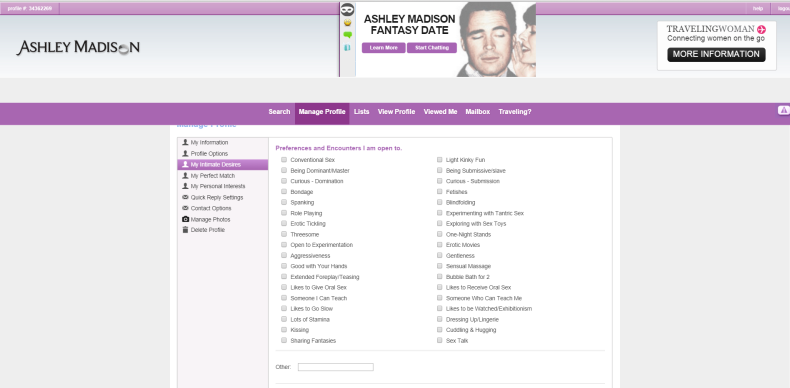The width and height of the screenshot is (790, 388).
Task: Click the alert triangle icon in navbar
Action: (x=783, y=110)
